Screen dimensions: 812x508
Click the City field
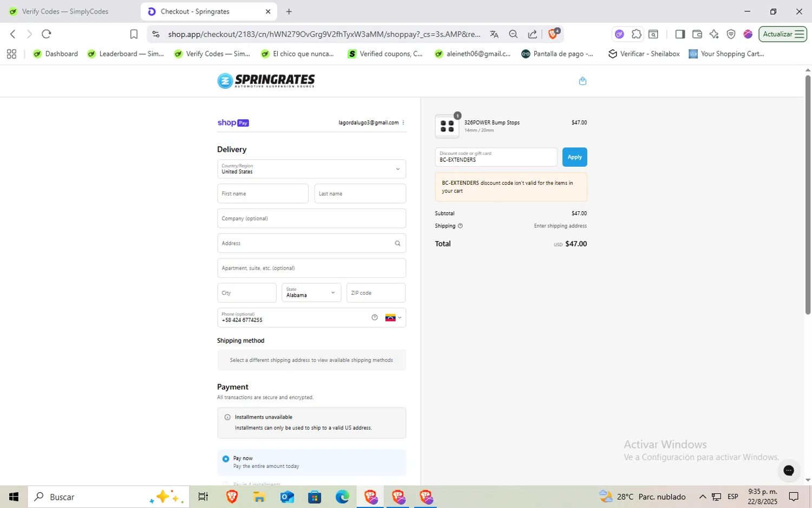point(247,292)
